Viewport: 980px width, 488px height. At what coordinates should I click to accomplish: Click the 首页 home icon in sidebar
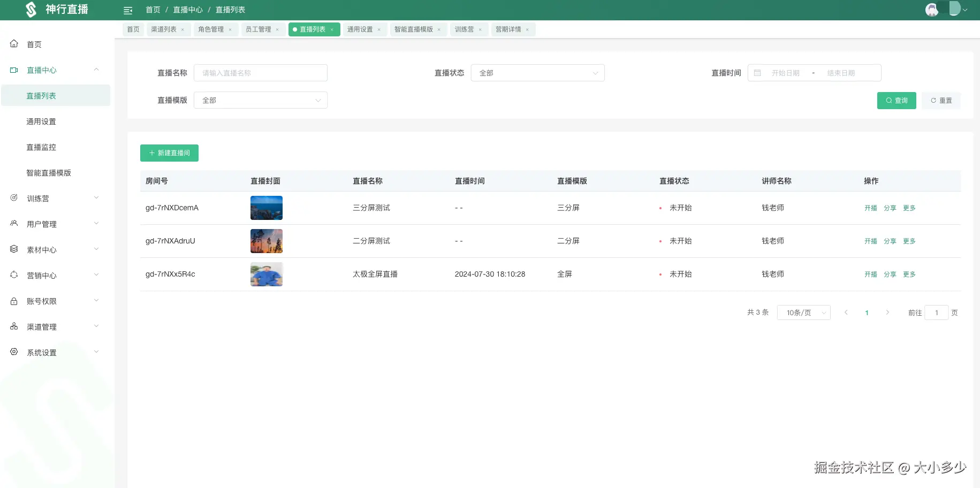(14, 44)
